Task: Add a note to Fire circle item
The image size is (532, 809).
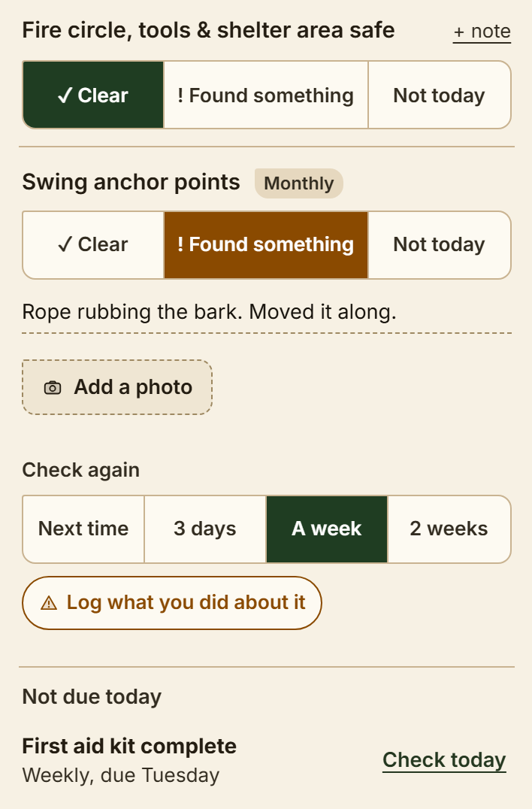Action: pos(482,32)
